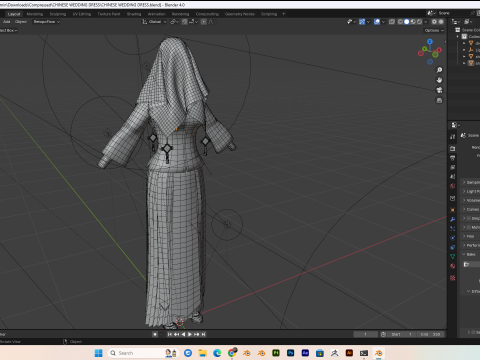The height and width of the screenshot is (360, 480).
Task: Switch to solid viewport shading
Action: pos(407,22)
